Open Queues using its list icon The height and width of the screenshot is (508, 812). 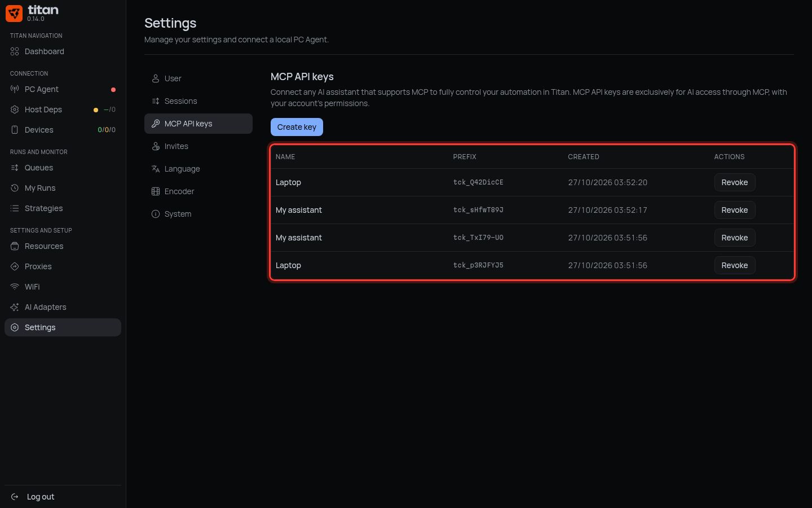tap(15, 168)
